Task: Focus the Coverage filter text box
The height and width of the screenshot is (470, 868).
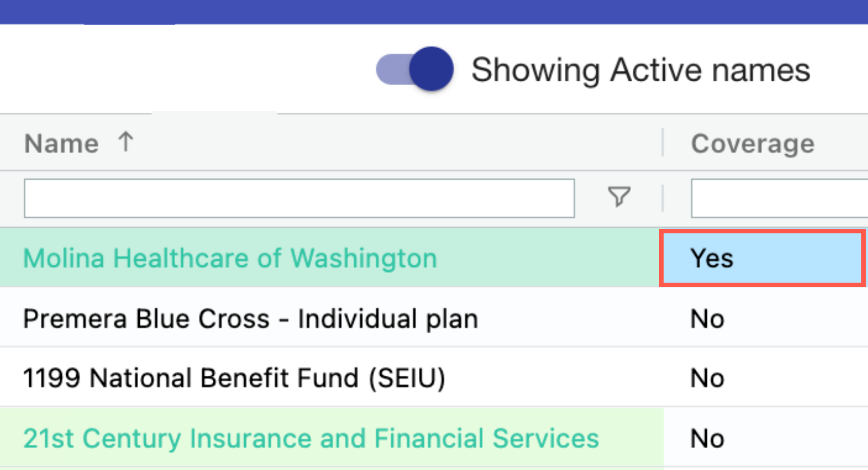Action: pos(779,198)
